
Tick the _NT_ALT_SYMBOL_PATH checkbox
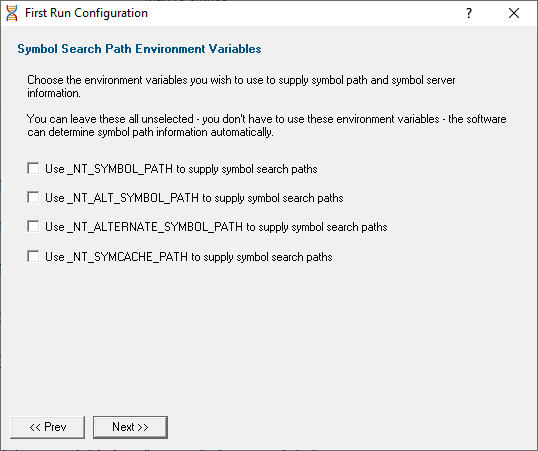click(33, 197)
